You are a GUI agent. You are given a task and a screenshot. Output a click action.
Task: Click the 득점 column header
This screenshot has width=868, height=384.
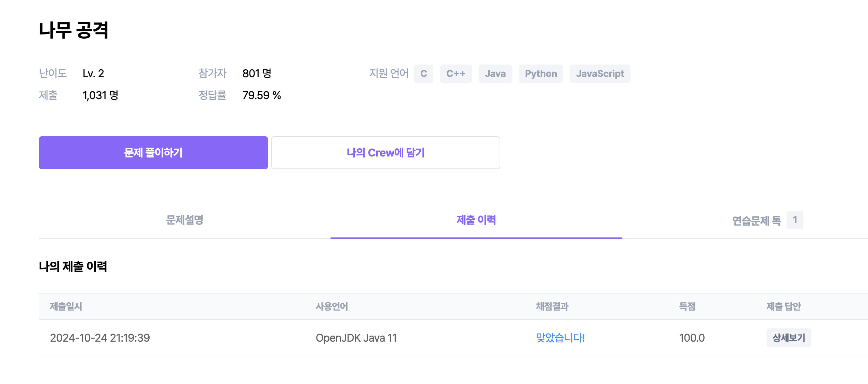point(687,306)
